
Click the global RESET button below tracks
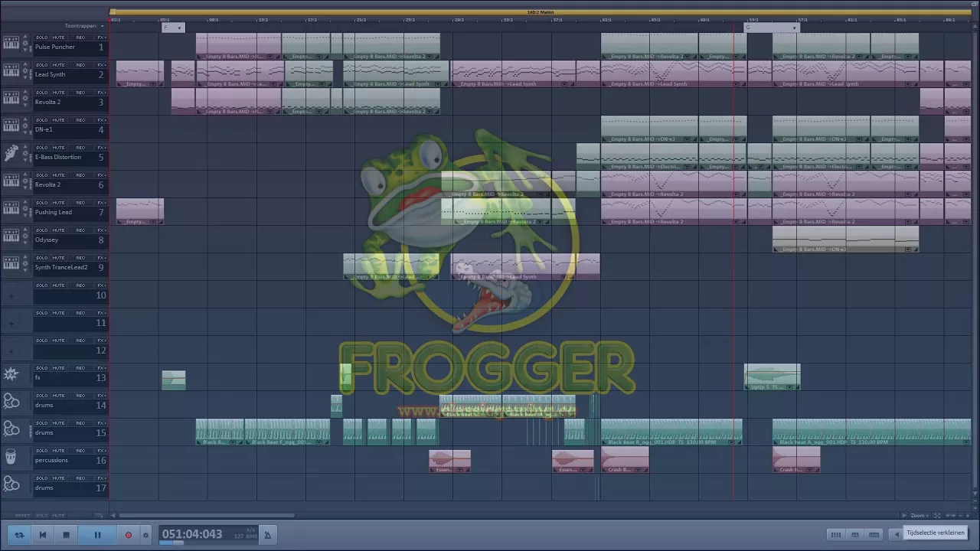click(23, 516)
